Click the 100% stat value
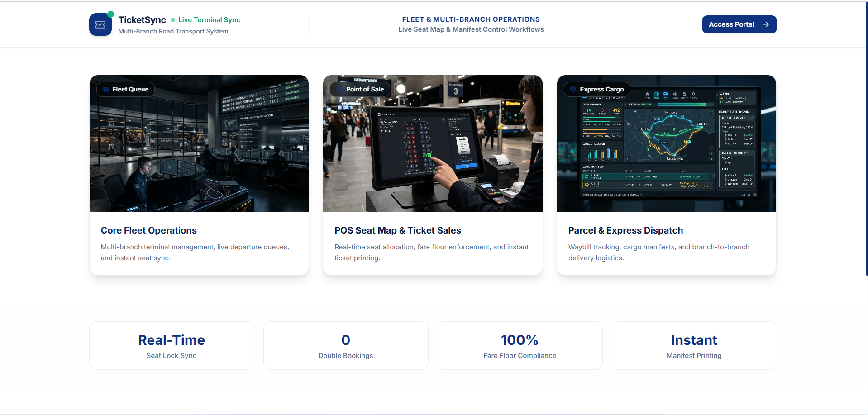This screenshot has height=415, width=868. point(520,340)
